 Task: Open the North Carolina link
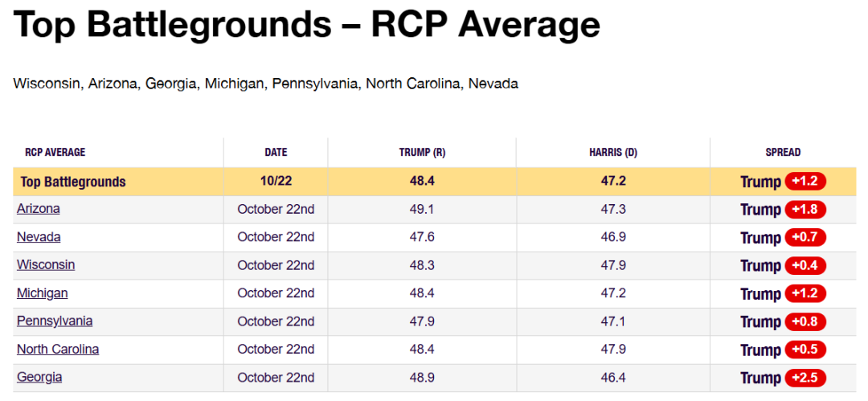[x=58, y=350]
